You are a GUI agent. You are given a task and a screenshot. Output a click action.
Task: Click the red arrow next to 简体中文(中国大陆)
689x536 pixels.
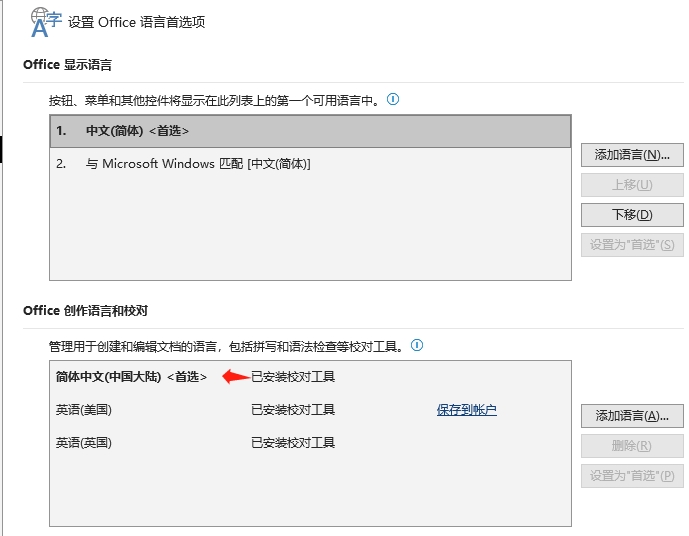(x=236, y=377)
